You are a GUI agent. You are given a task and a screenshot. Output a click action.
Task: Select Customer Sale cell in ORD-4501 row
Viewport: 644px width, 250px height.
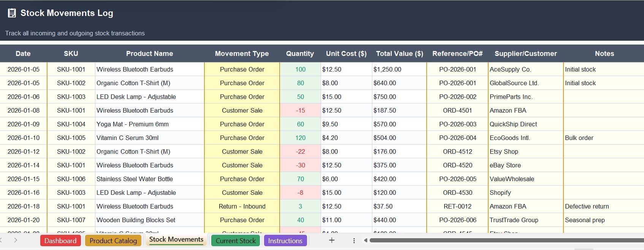tap(242, 110)
